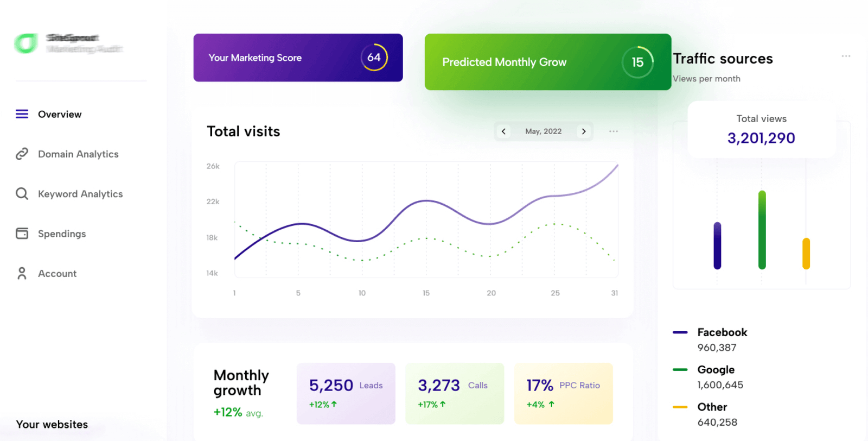
Task: Click the Marketing Score 64 circle
Action: (374, 58)
